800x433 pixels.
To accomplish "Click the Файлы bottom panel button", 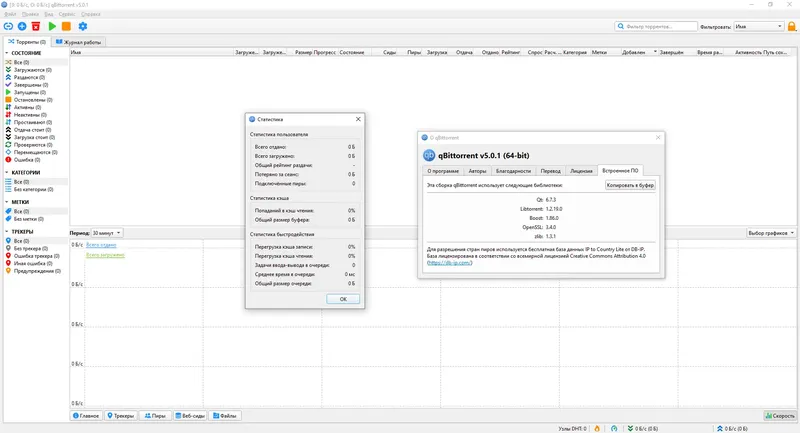I will click(x=225, y=416).
